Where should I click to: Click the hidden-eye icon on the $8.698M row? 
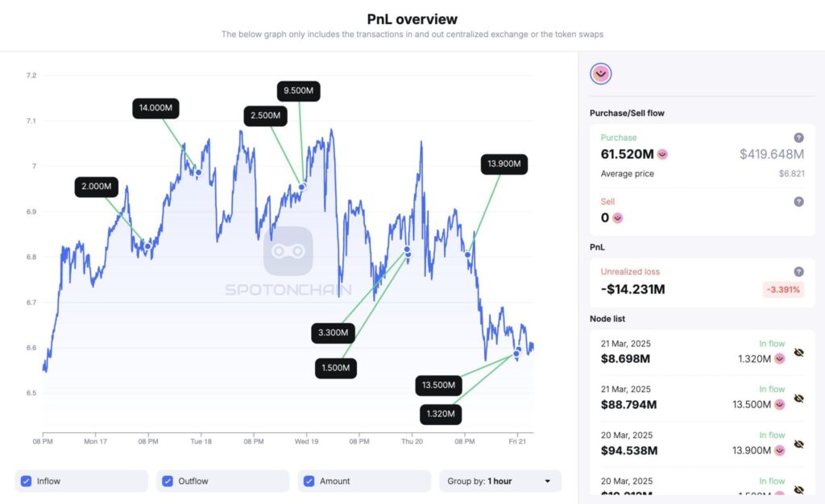tap(798, 353)
